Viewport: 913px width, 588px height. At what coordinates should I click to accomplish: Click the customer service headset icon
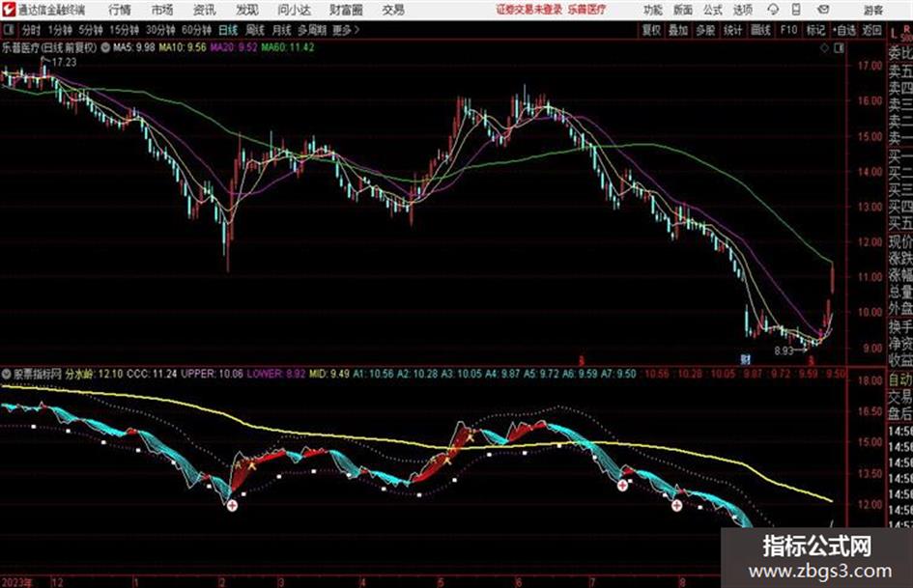(773, 10)
